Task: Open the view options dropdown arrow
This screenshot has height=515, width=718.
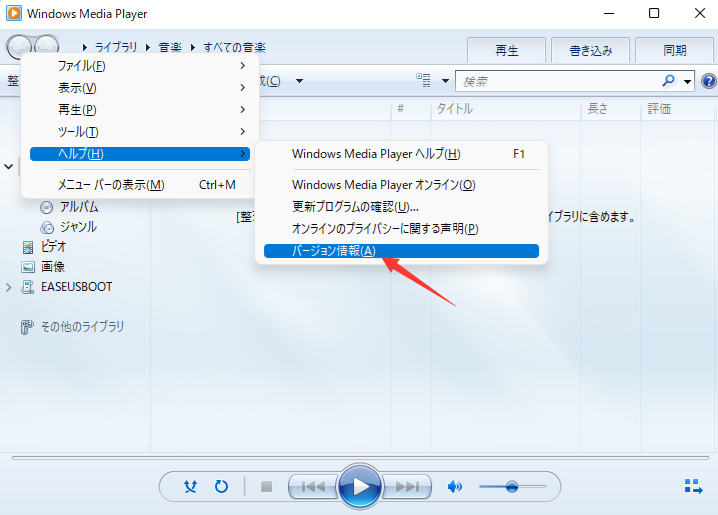Action: [x=445, y=81]
